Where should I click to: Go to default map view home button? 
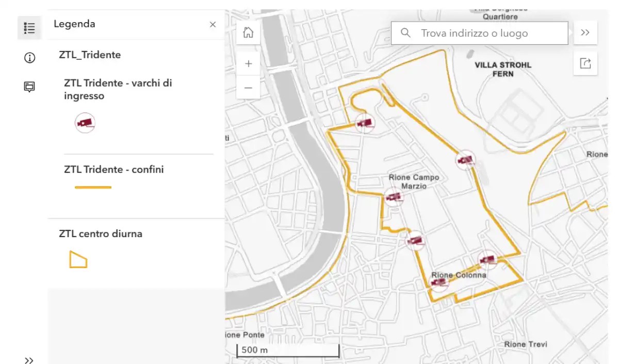tap(248, 32)
